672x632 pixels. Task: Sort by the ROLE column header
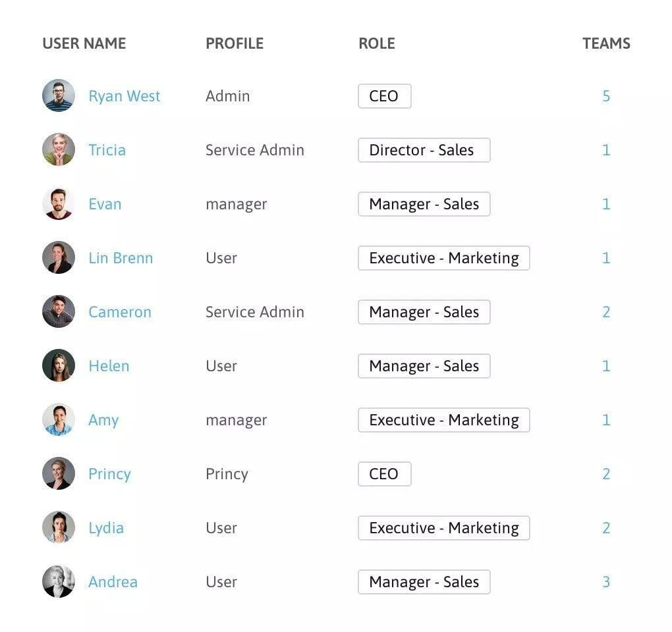(x=377, y=43)
